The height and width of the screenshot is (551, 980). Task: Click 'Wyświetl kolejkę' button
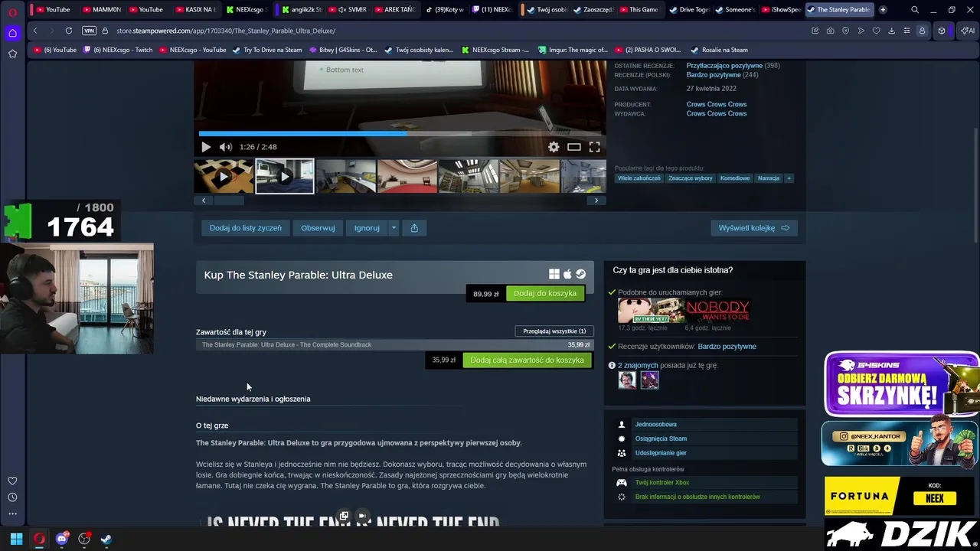pos(754,228)
